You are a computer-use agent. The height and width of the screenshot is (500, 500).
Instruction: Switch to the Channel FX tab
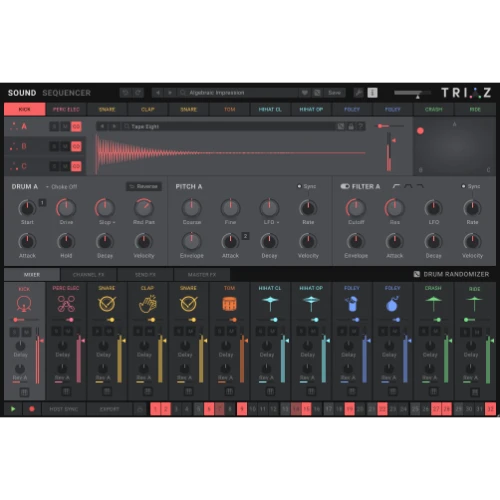(x=89, y=275)
